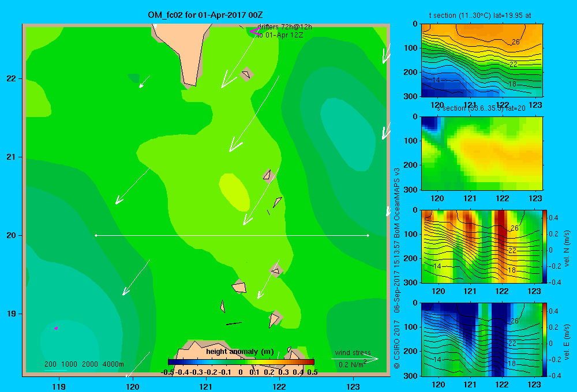
Task: Click the '0.5' end tick of height anomaly bar
Action: pyautogui.click(x=312, y=372)
